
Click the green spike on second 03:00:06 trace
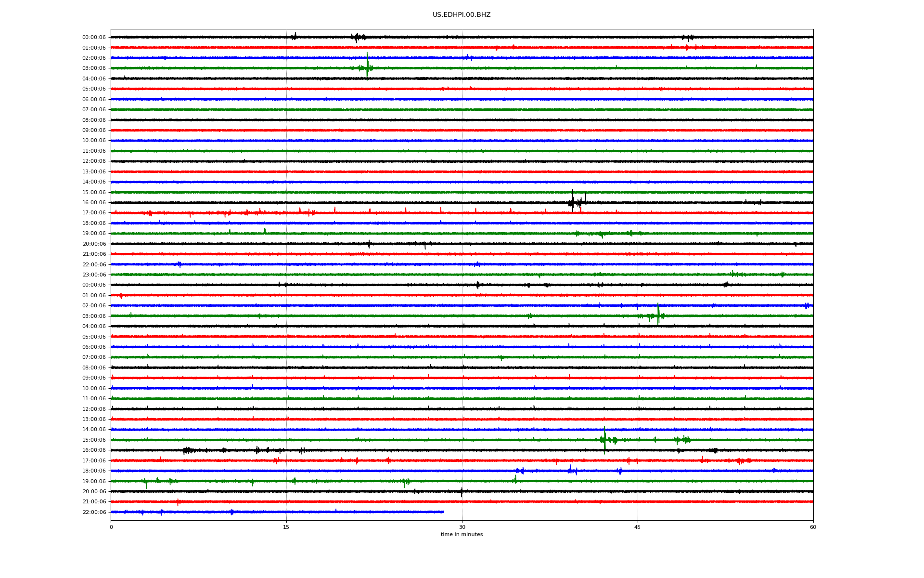click(658, 315)
